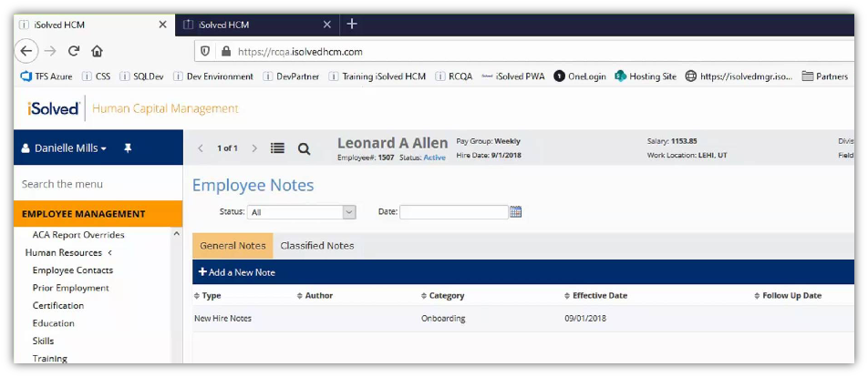
Task: Open Training menu item
Action: 50,359
